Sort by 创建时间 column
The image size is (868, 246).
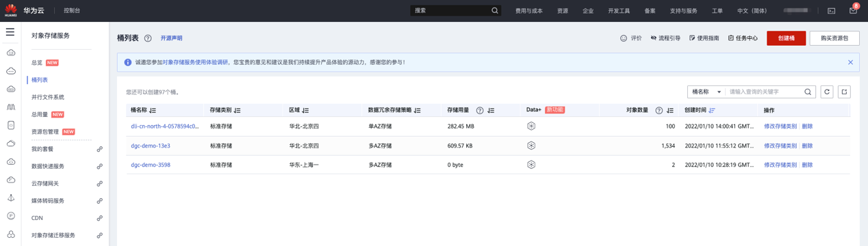pyautogui.click(x=712, y=110)
